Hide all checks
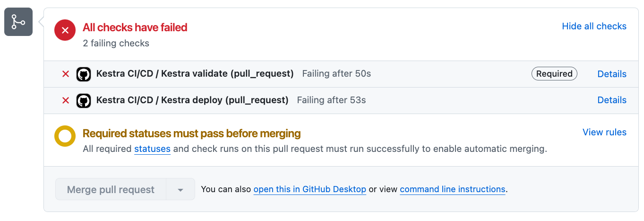644x221 pixels. point(594,27)
